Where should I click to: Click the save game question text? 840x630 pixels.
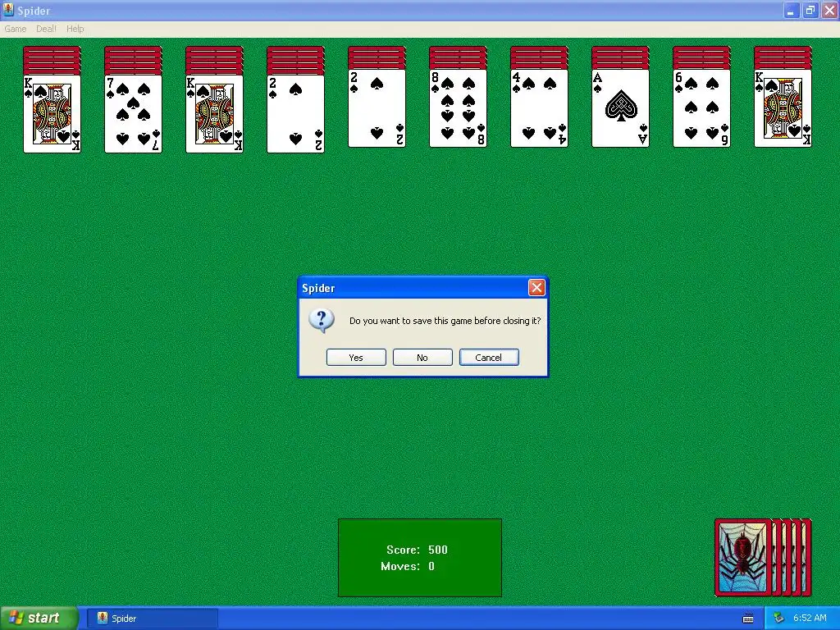445,321
